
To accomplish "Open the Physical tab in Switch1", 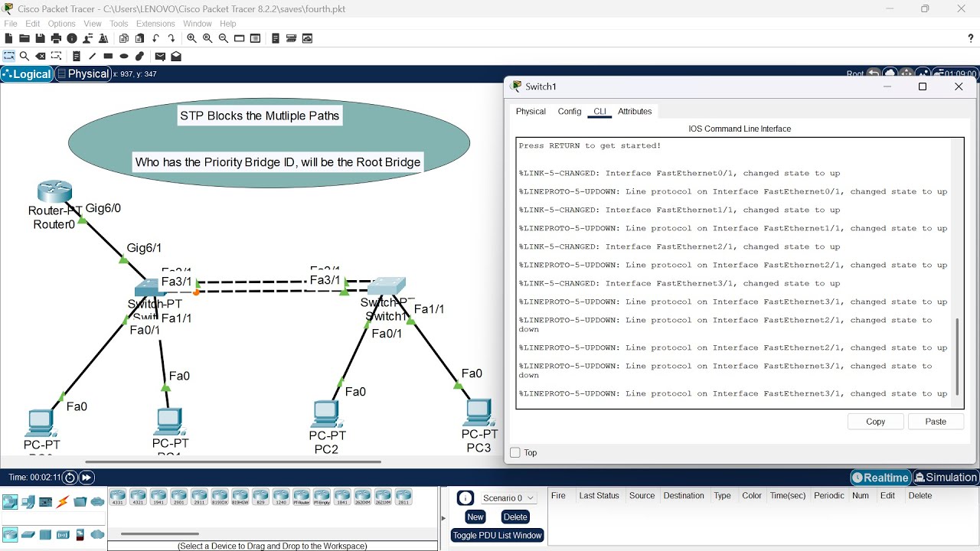I will [x=531, y=112].
